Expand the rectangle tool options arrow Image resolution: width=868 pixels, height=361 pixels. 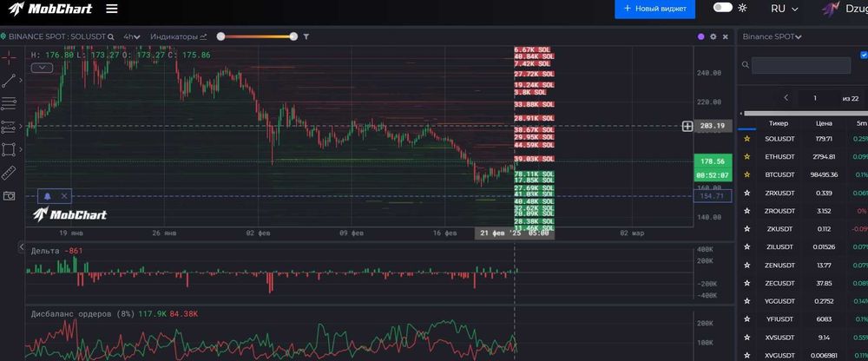[x=21, y=149]
